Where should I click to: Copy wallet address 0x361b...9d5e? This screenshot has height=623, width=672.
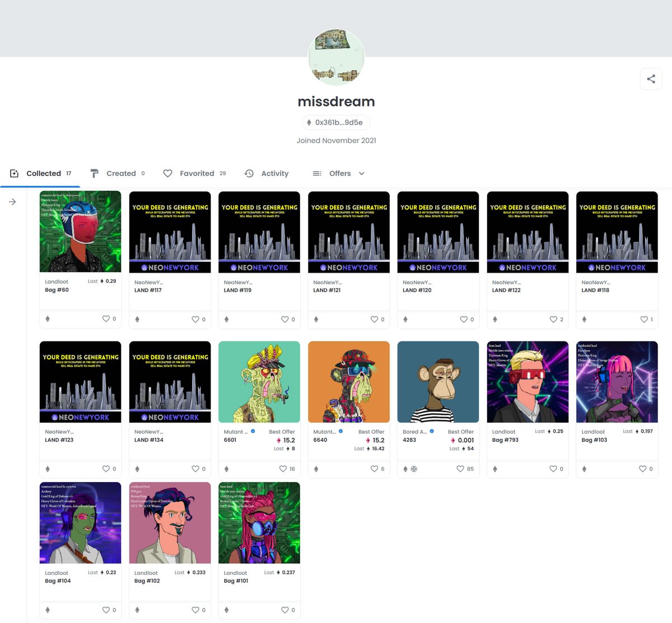(x=336, y=123)
